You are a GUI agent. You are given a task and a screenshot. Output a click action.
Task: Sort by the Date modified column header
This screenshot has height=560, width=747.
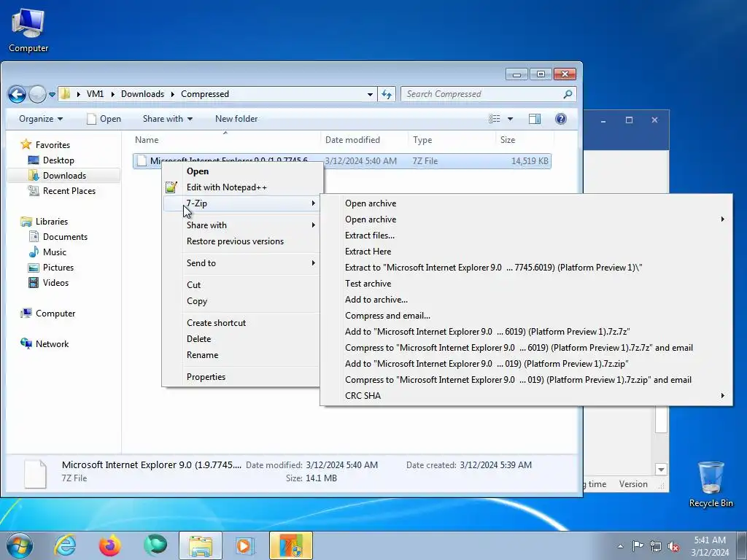click(x=364, y=140)
